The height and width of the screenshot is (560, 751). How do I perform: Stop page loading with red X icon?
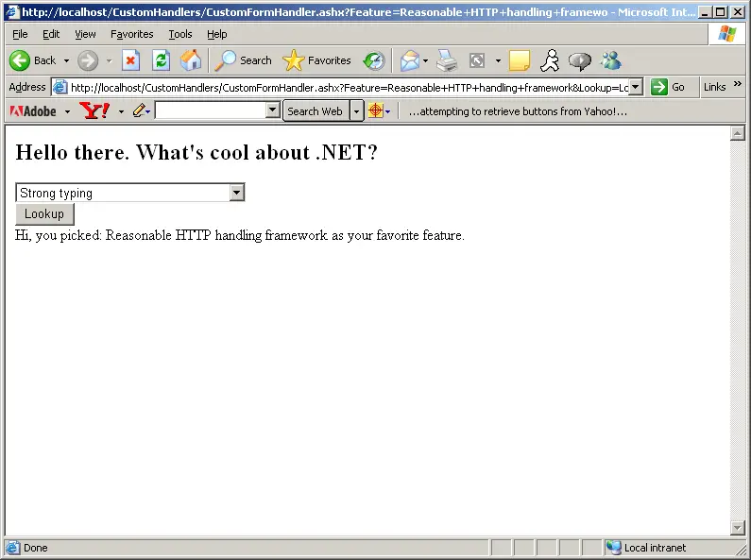coord(130,60)
